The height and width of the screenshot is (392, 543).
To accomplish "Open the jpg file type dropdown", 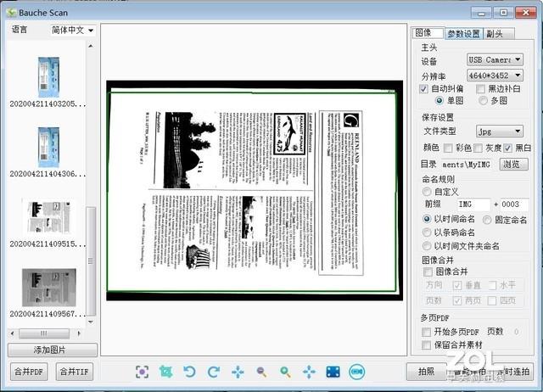I will [500, 132].
